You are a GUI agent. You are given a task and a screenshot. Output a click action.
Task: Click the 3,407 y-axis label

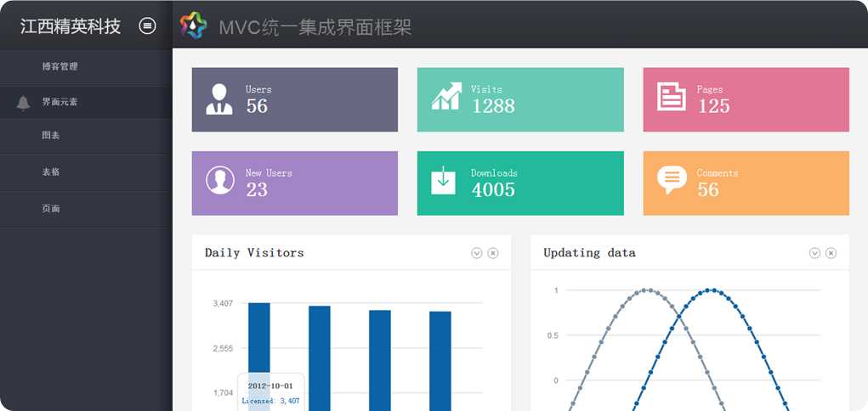pos(223,304)
